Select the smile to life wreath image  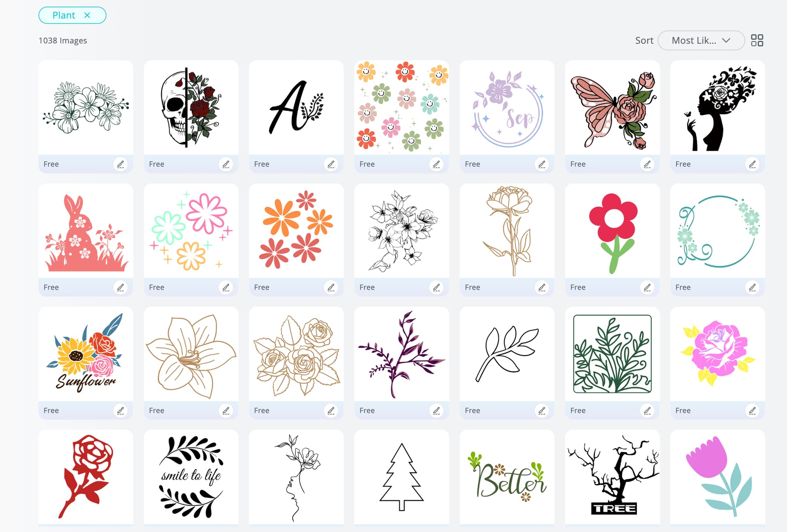(191, 477)
